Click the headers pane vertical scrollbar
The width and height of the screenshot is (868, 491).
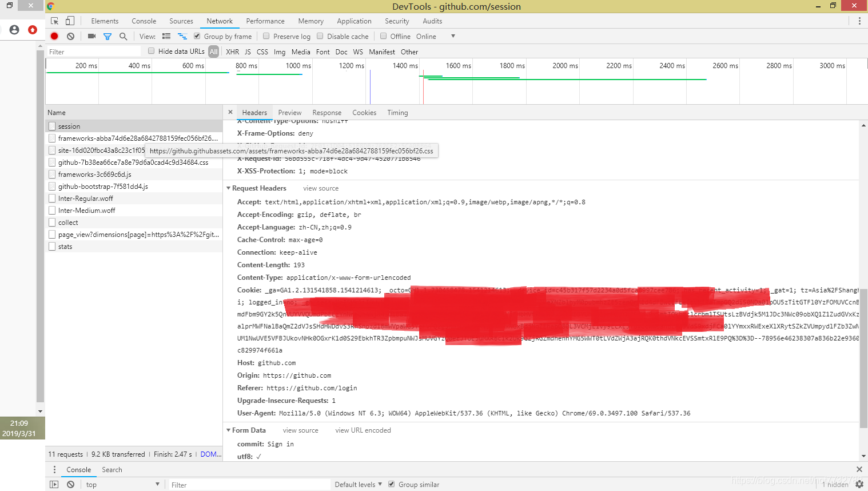[863, 358]
